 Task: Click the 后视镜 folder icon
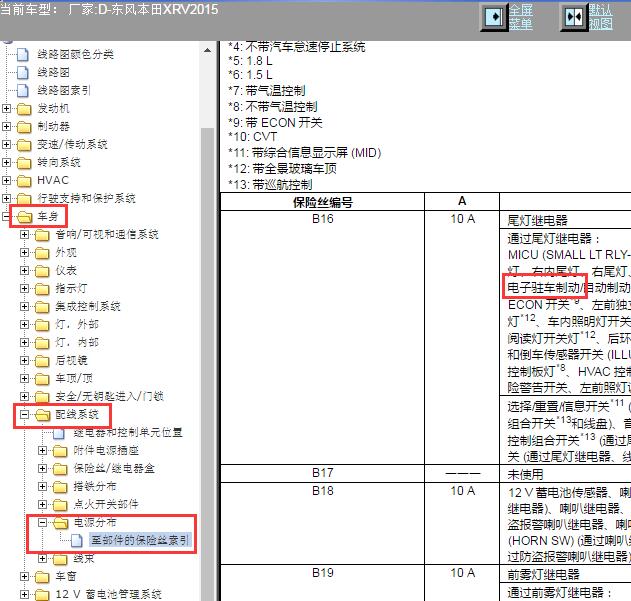click(42, 361)
